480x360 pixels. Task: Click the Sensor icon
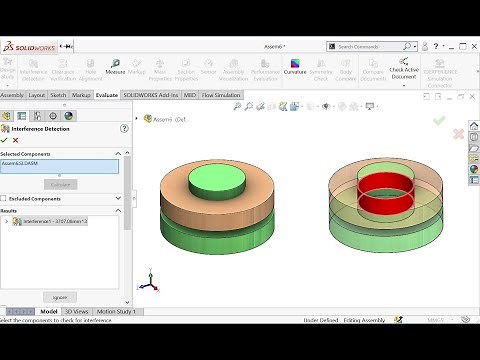coord(209,63)
